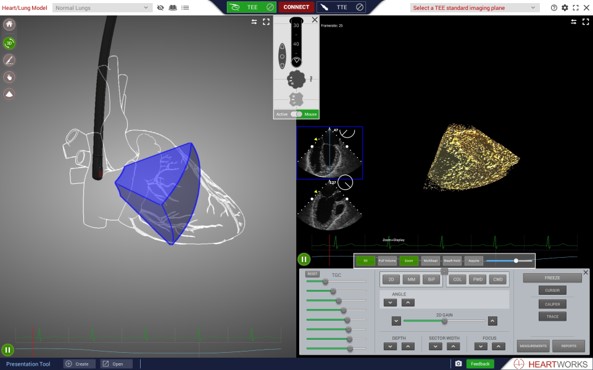Viewport: 593px width, 370px height.
Task: Switch to the TTE probe tab
Action: (342, 7)
